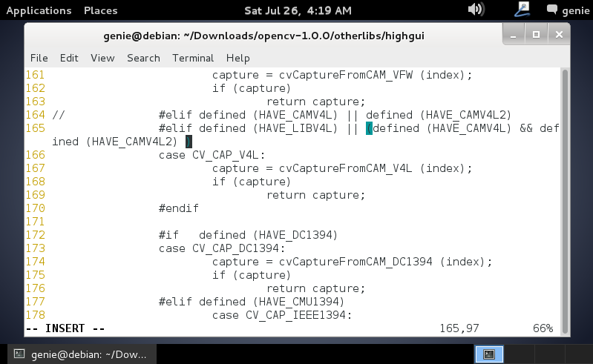Click 'if (capture)' on line 168

tap(252, 182)
